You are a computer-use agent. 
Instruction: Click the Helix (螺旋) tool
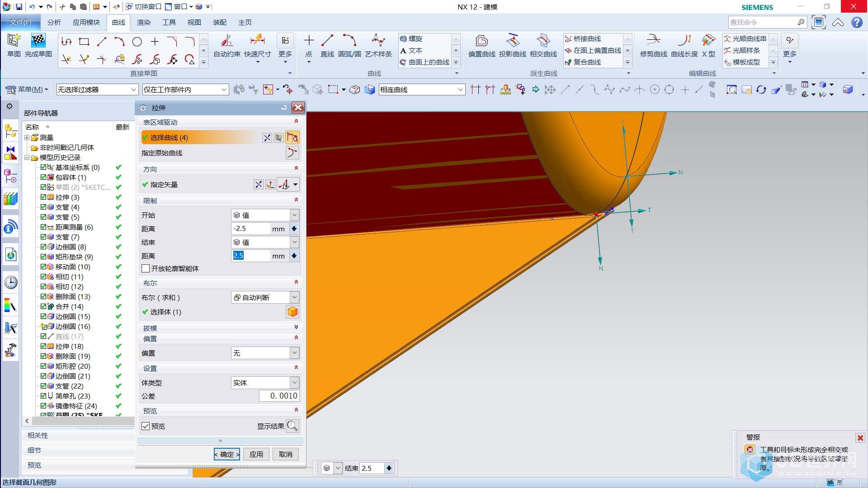coord(411,39)
